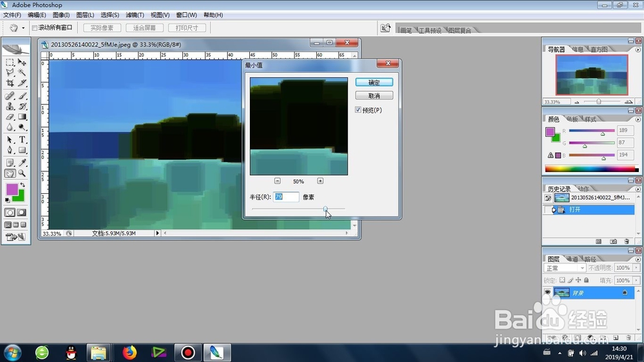Open History panel flyout menu
The image size is (644, 362).
pyautogui.click(x=638, y=189)
